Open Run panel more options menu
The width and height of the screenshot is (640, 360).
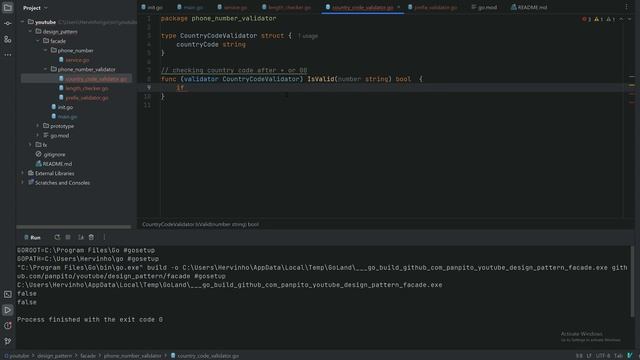[104, 237]
